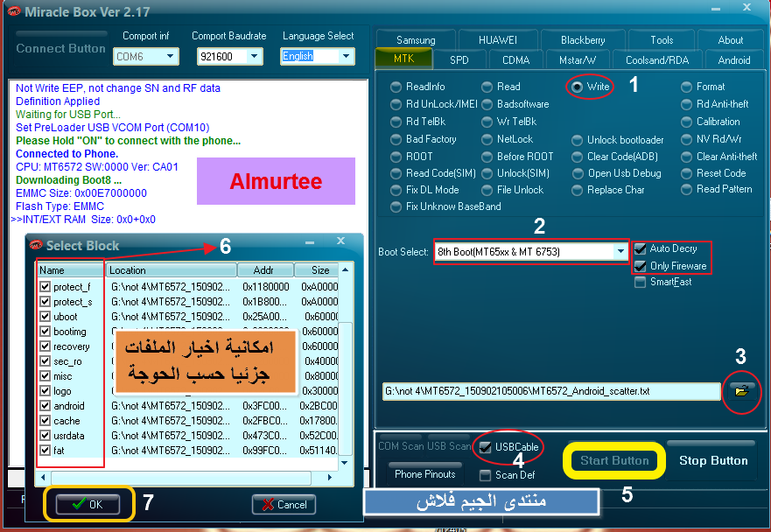This screenshot has width=771, height=532.
Task: Switch to the Blackberry tab
Action: [583, 40]
